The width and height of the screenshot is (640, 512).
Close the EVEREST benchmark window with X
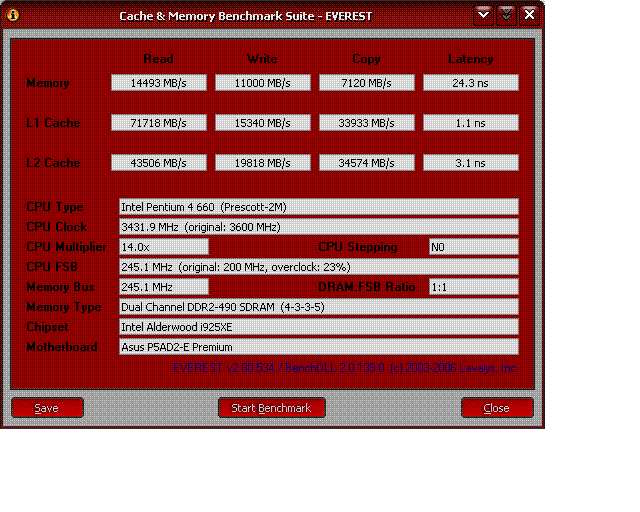click(529, 16)
